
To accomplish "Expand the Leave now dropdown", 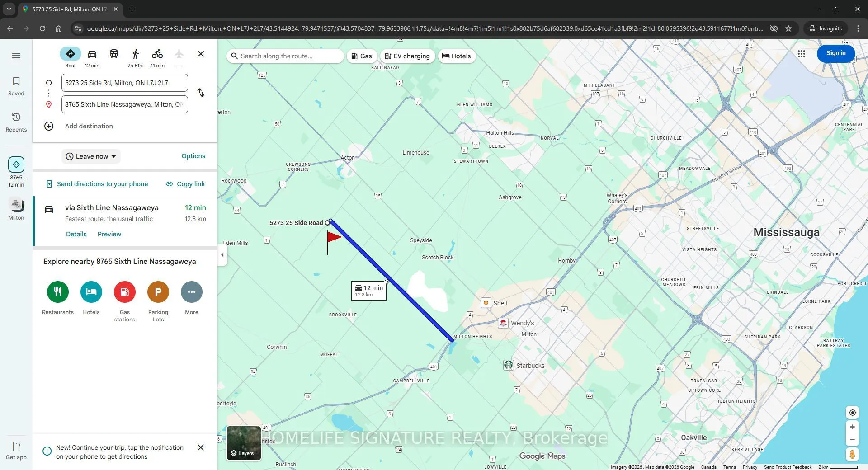I will (91, 156).
